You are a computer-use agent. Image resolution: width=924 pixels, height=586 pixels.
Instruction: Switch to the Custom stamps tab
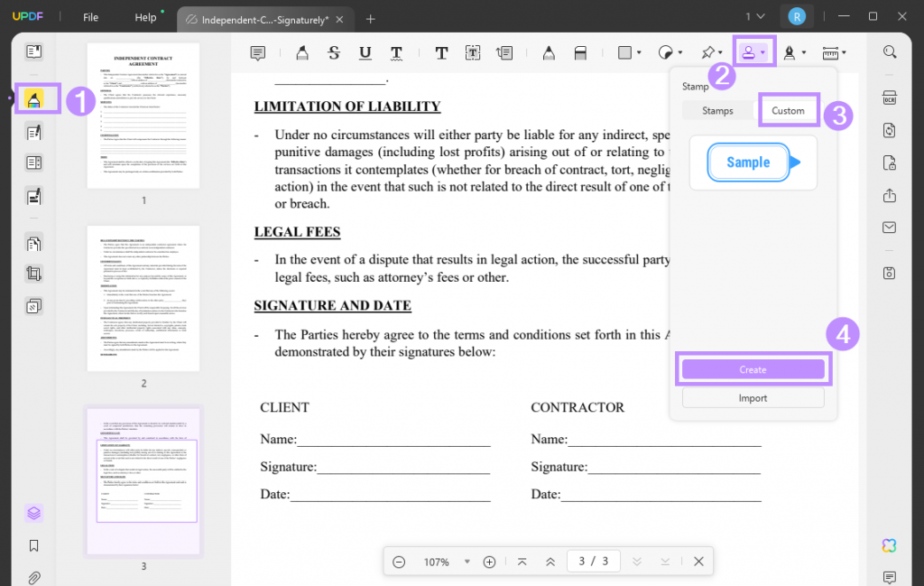pyautogui.click(x=788, y=110)
